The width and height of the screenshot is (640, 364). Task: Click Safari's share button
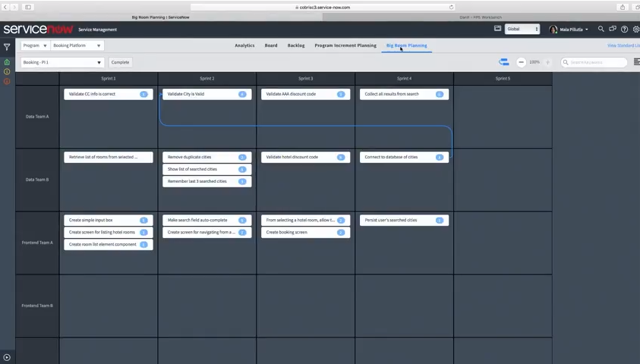pos(623,7)
